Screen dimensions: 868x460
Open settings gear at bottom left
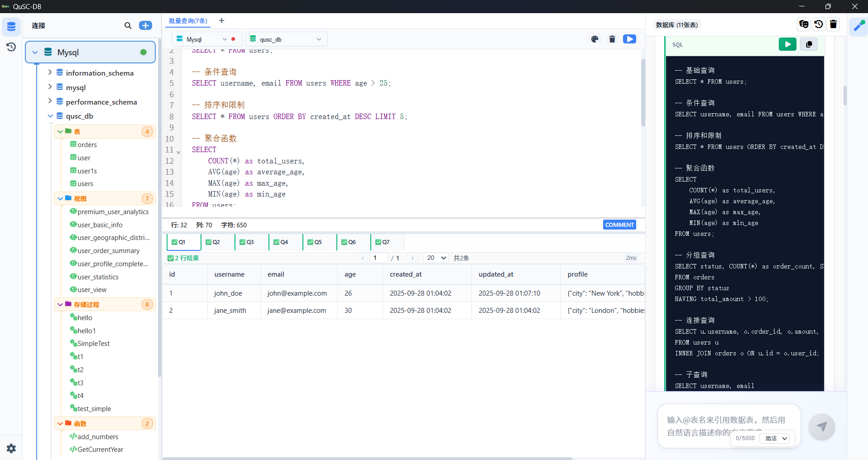(x=11, y=448)
